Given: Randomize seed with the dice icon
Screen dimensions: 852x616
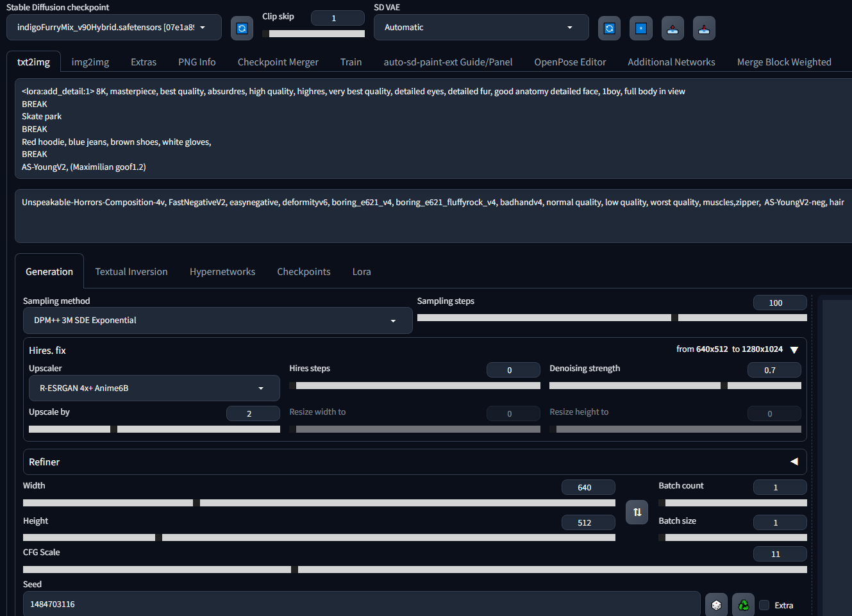Looking at the screenshot, I should (x=716, y=604).
